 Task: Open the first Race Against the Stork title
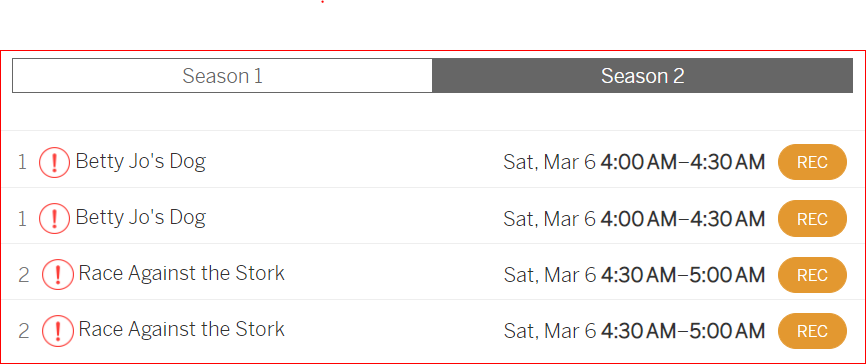point(182,273)
